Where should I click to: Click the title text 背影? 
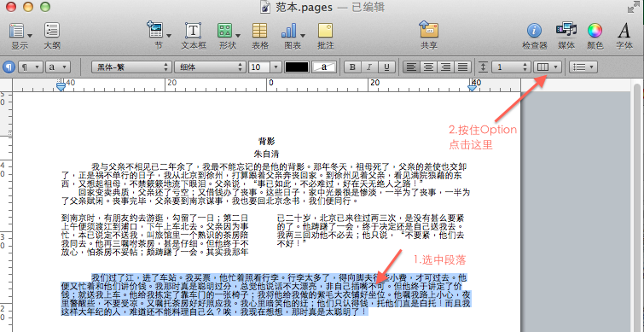266,142
